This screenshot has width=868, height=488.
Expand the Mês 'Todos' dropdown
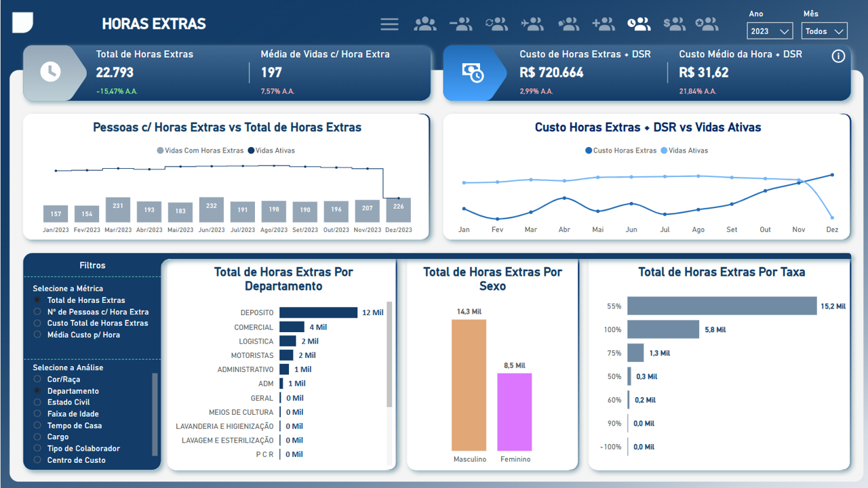click(824, 31)
